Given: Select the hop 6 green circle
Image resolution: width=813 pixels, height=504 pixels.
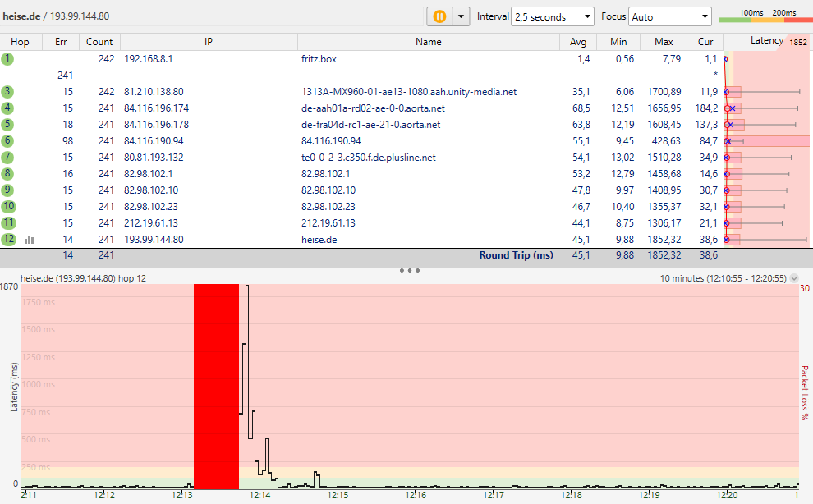Looking at the screenshot, I should click(7, 141).
